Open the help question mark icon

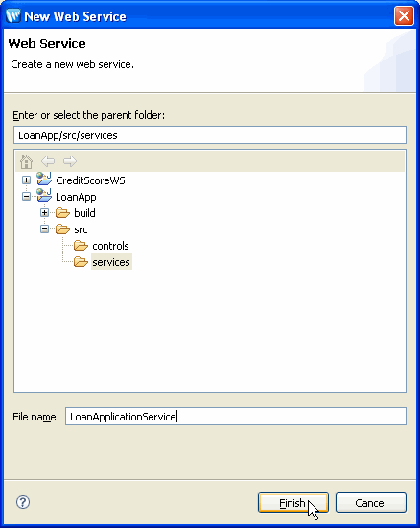(x=23, y=502)
